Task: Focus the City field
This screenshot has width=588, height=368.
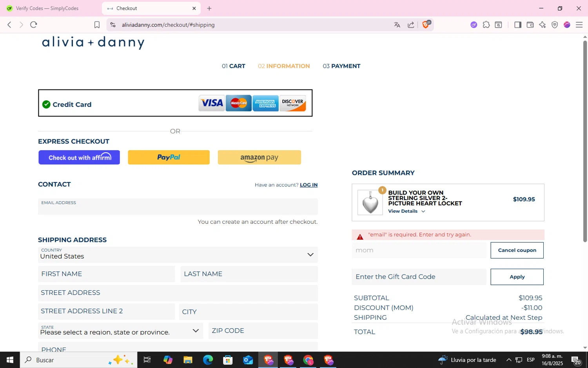Action: point(249,312)
